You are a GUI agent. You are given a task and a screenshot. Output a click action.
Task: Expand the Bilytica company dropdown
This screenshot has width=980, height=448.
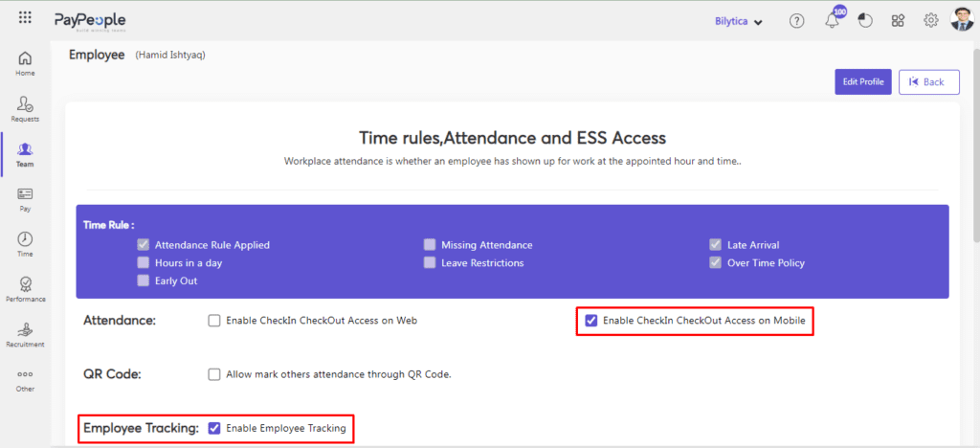pyautogui.click(x=739, y=21)
